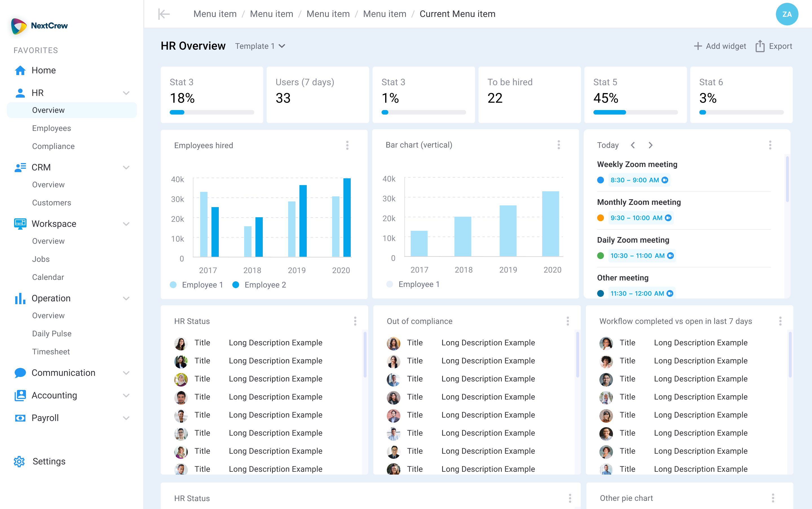Click the Current Menu item breadcrumb
Viewport: 812px width, 509px height.
[x=458, y=14]
